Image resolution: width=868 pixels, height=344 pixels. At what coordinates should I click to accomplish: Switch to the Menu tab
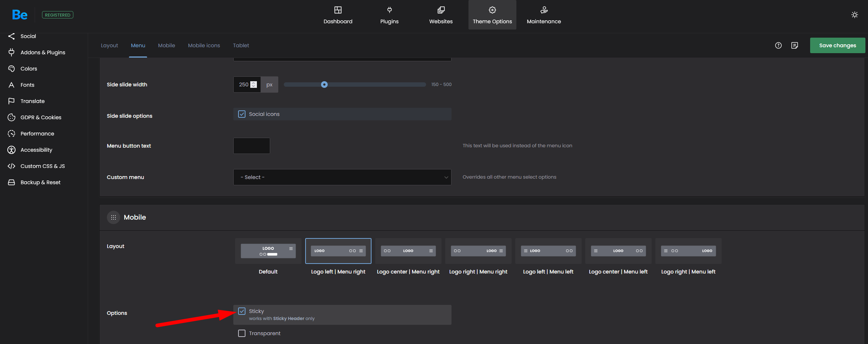tap(138, 45)
